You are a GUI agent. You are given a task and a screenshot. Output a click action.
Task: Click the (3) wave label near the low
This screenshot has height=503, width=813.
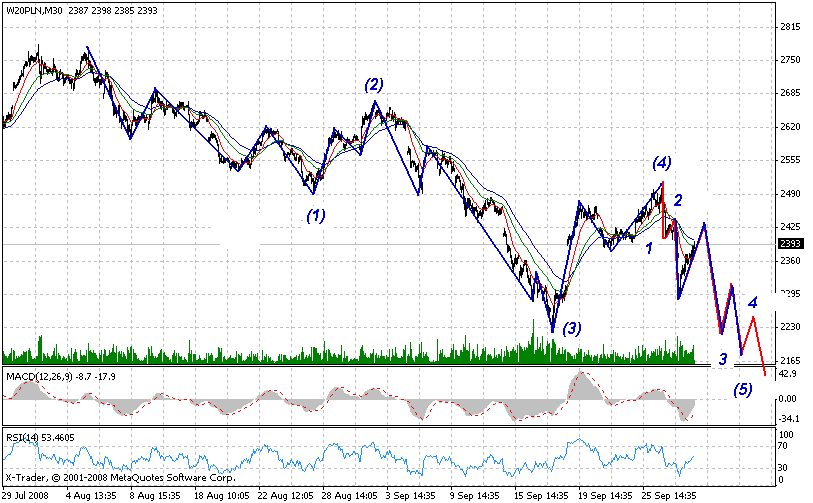(571, 327)
